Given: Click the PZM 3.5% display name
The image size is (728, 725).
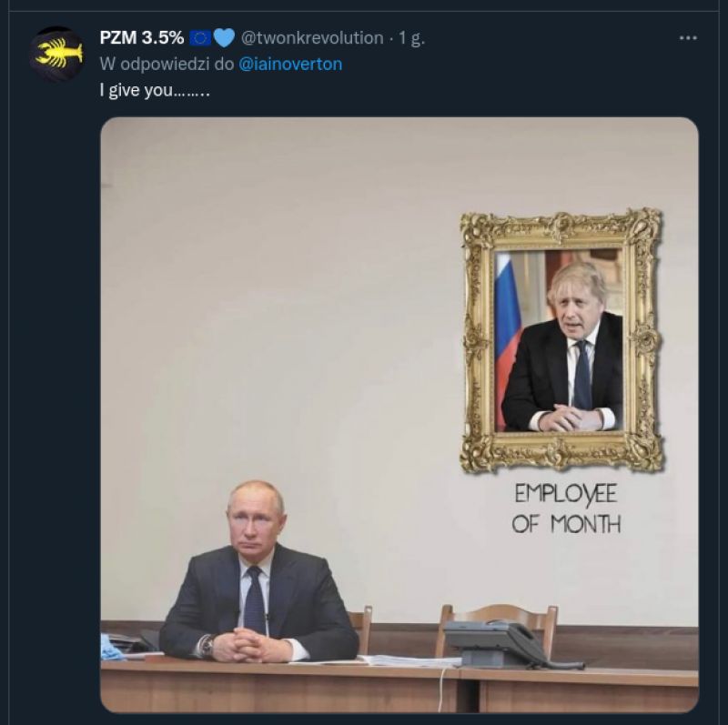Looking at the screenshot, I should (142, 37).
